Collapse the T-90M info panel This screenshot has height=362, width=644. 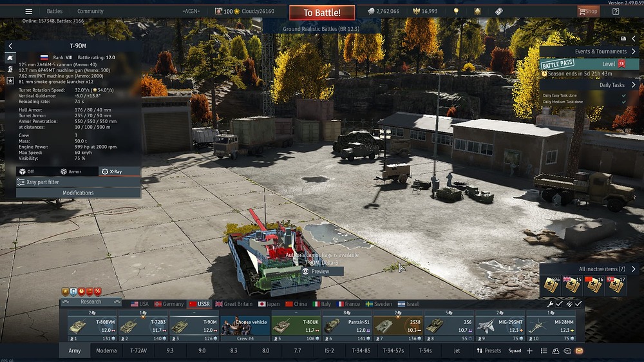tap(10, 46)
